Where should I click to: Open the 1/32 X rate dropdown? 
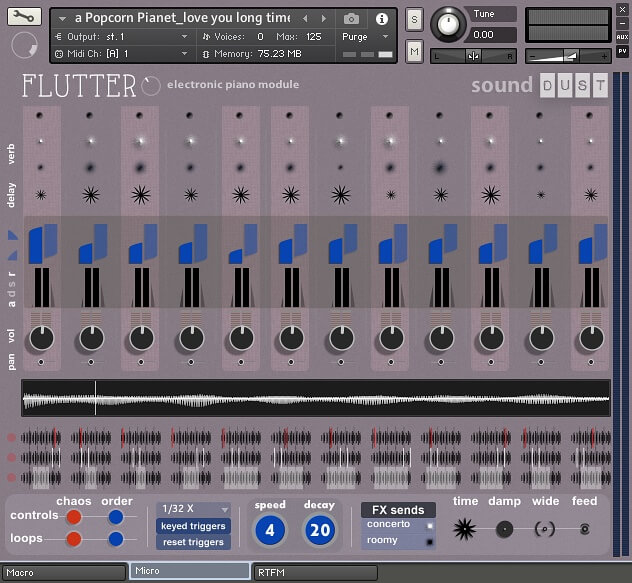193,509
